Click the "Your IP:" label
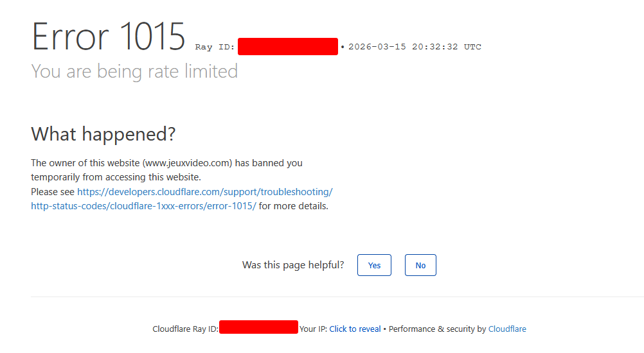The image size is (644, 353). pyautogui.click(x=313, y=329)
